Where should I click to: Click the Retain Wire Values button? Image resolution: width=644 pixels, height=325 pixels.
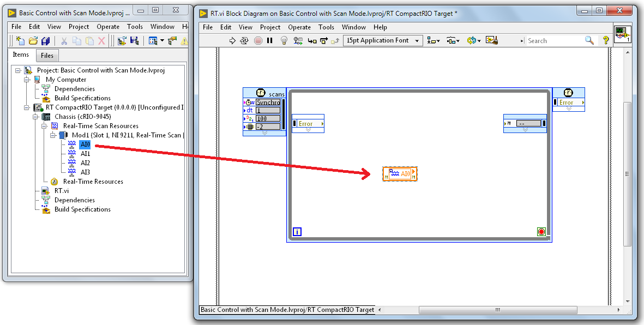coord(298,40)
